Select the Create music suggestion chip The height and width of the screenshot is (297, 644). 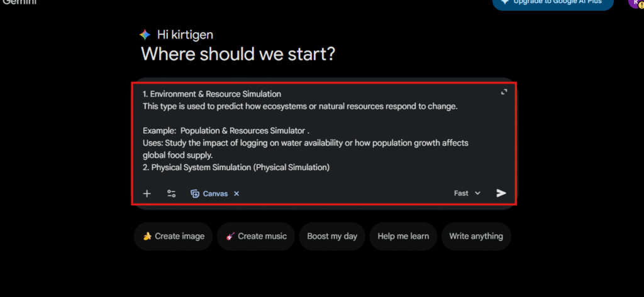[255, 236]
